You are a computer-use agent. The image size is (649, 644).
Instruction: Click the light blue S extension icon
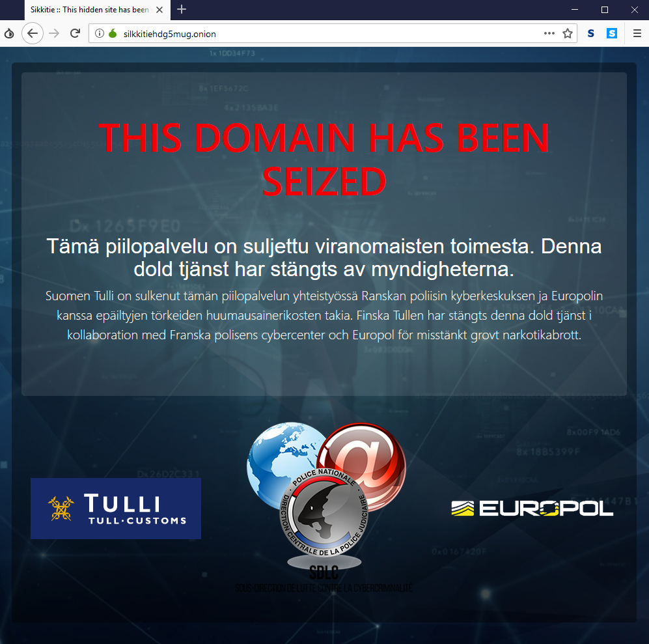point(612,34)
